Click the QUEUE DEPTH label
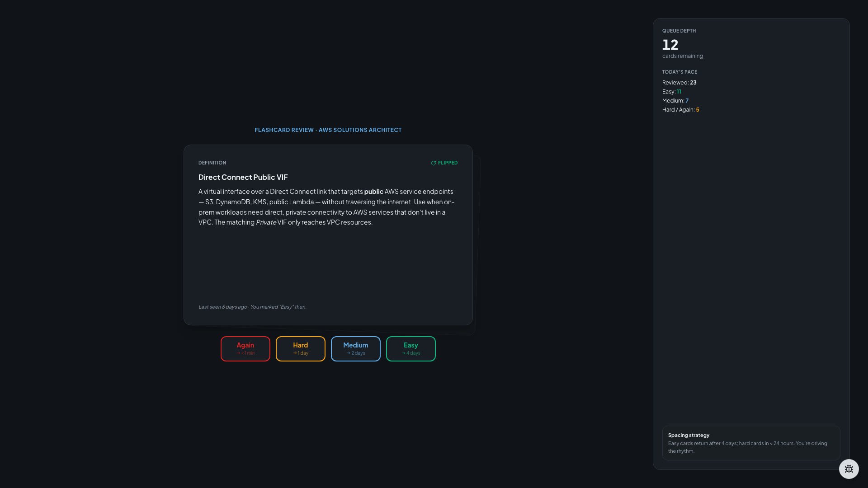 tap(679, 31)
